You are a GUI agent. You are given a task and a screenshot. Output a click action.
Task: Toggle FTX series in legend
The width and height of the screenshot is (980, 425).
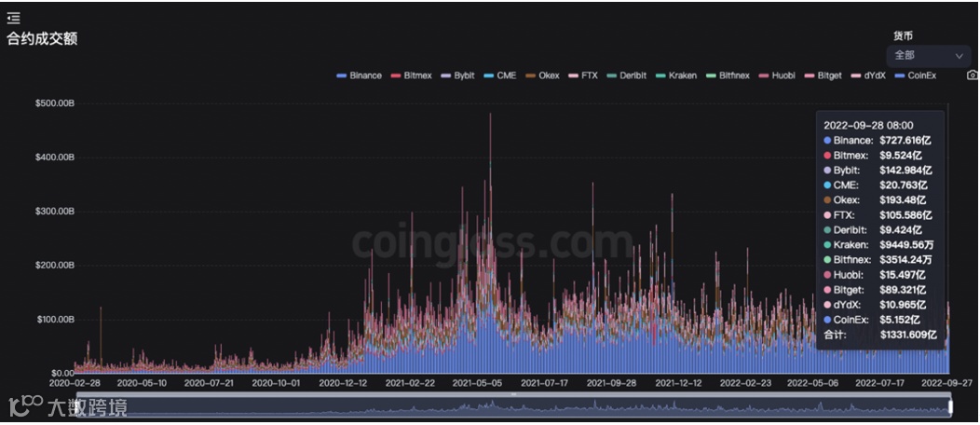point(582,75)
